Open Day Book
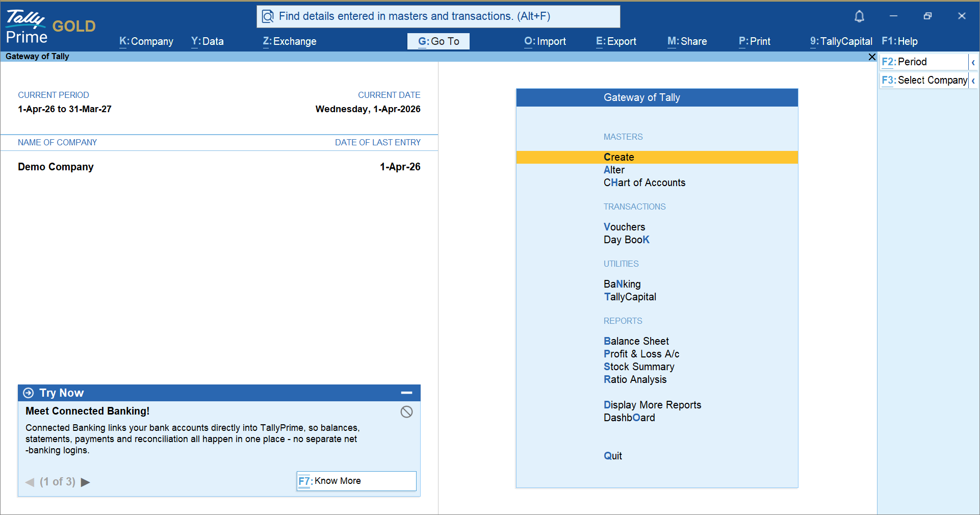980x515 pixels. (x=627, y=240)
